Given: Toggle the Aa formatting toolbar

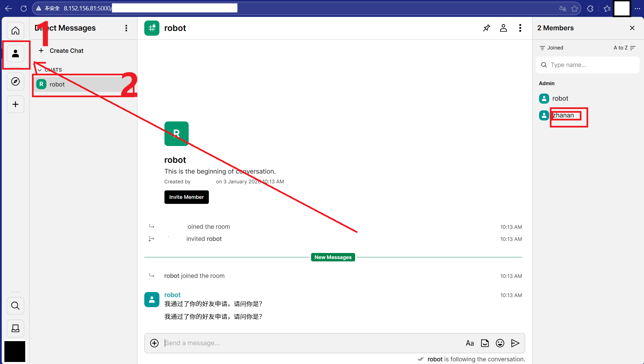Looking at the screenshot, I should point(469,343).
